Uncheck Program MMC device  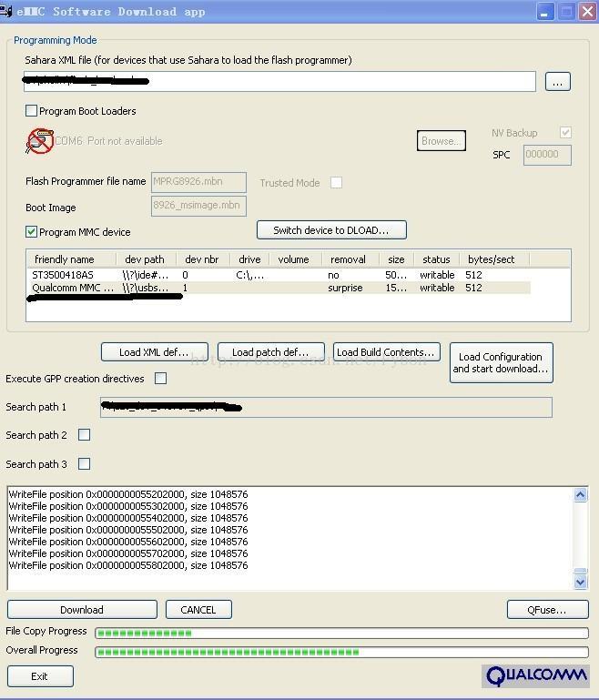click(31, 232)
